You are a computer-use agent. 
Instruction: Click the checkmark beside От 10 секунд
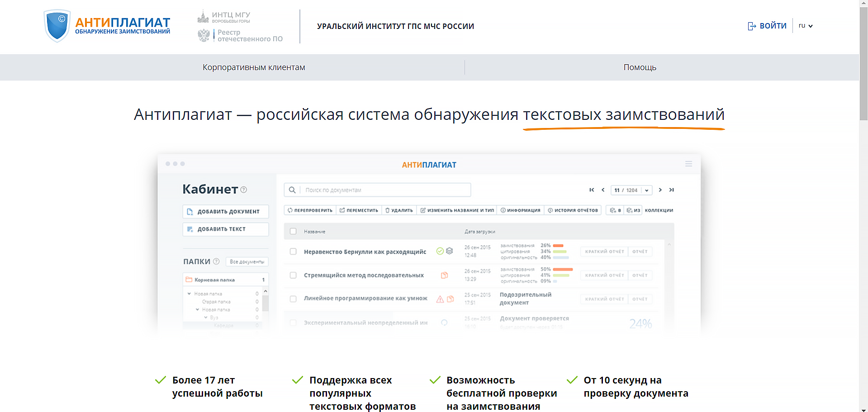[x=572, y=380]
